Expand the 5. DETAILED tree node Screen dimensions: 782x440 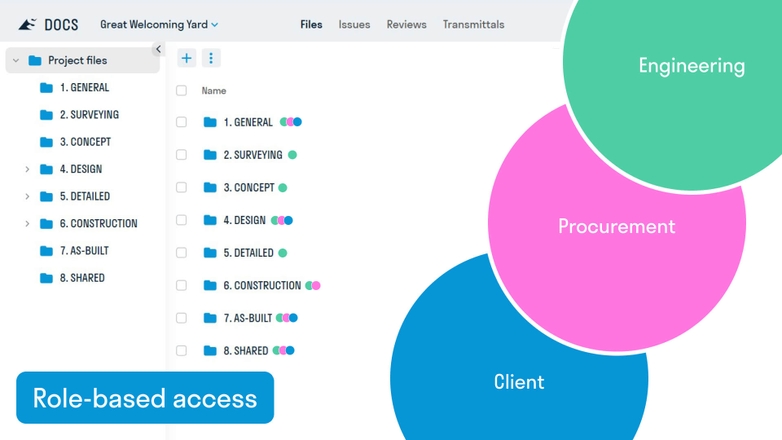(x=27, y=197)
